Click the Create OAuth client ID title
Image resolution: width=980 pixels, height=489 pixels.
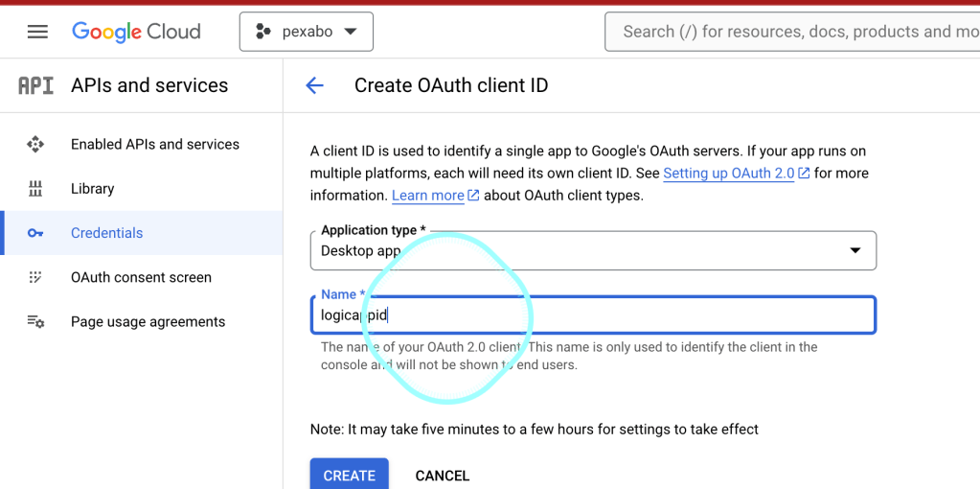[451, 85]
